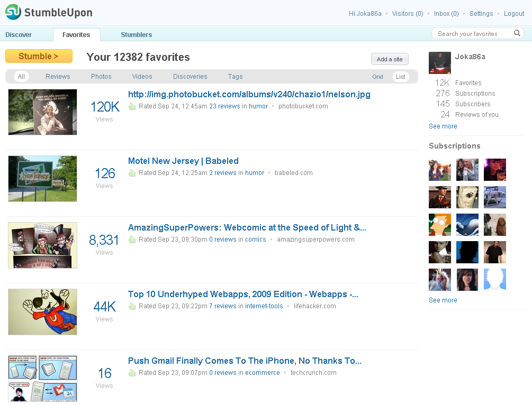Image resolution: width=532 pixels, height=405 pixels.
Task: Click See more under profile stats
Action: (x=443, y=126)
